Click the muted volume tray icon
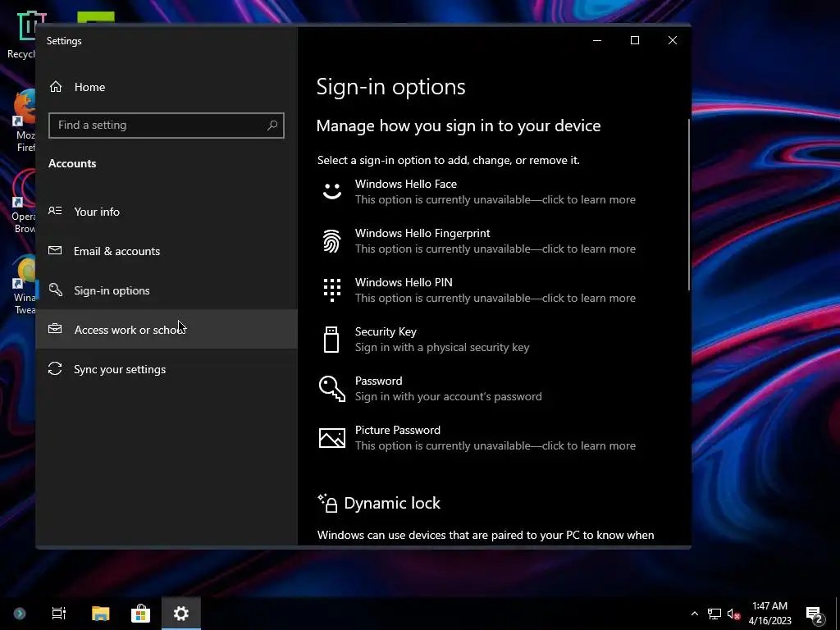This screenshot has width=840, height=630. pos(733,614)
